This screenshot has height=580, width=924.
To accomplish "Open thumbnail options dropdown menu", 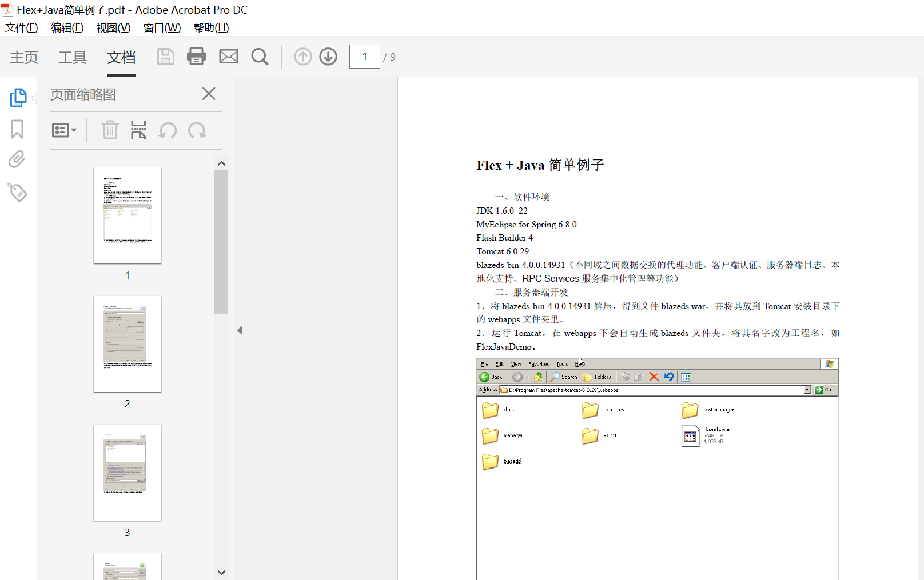I will (x=64, y=130).
